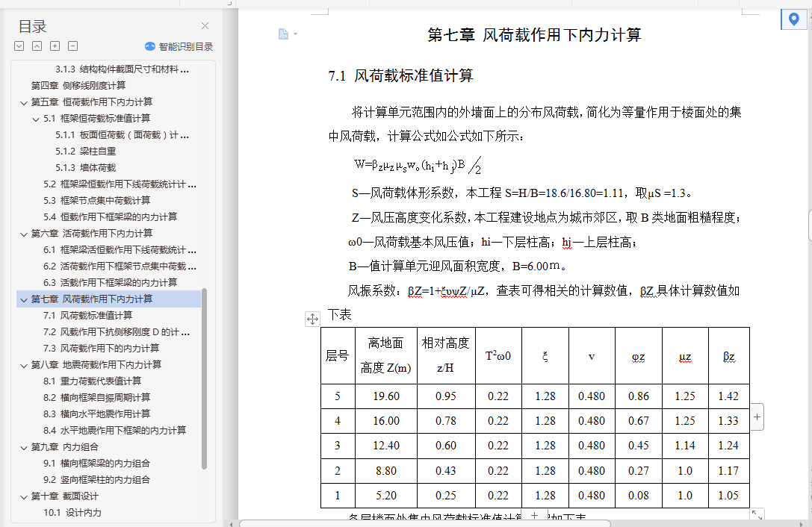Image resolution: width=812 pixels, height=527 pixels.
Task: Collapse the 第六章 活荷载作用下内力计算 node
Action: (24, 234)
